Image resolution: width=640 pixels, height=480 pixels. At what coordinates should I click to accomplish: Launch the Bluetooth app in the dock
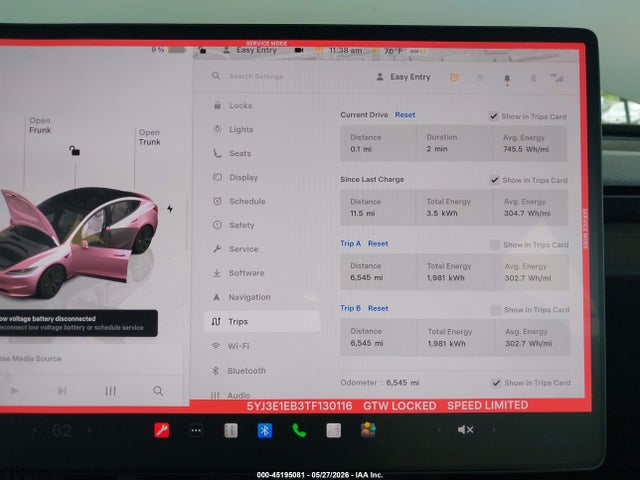(x=264, y=430)
